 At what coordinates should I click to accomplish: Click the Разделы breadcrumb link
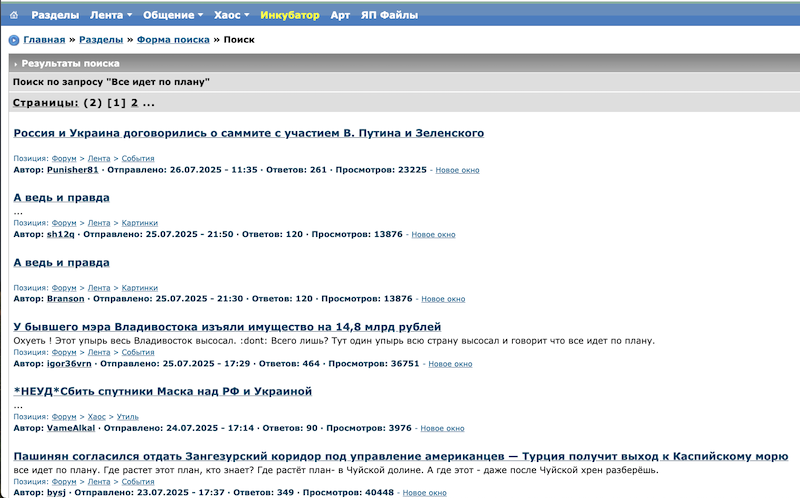click(101, 40)
